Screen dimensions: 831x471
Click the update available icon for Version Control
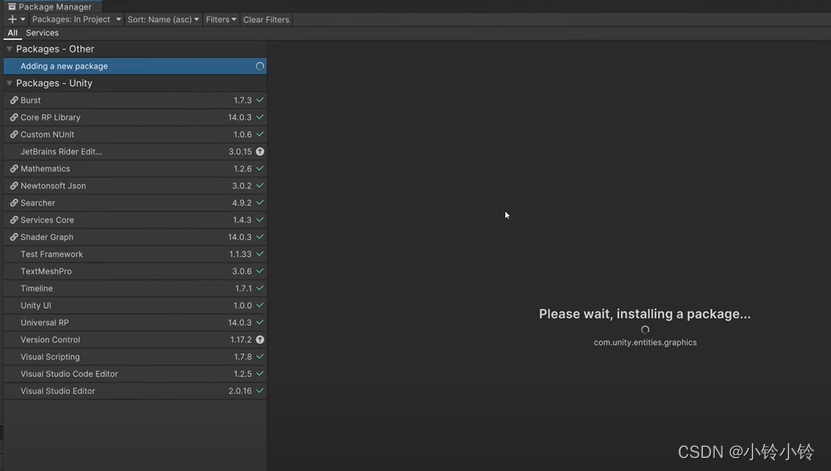(x=260, y=340)
